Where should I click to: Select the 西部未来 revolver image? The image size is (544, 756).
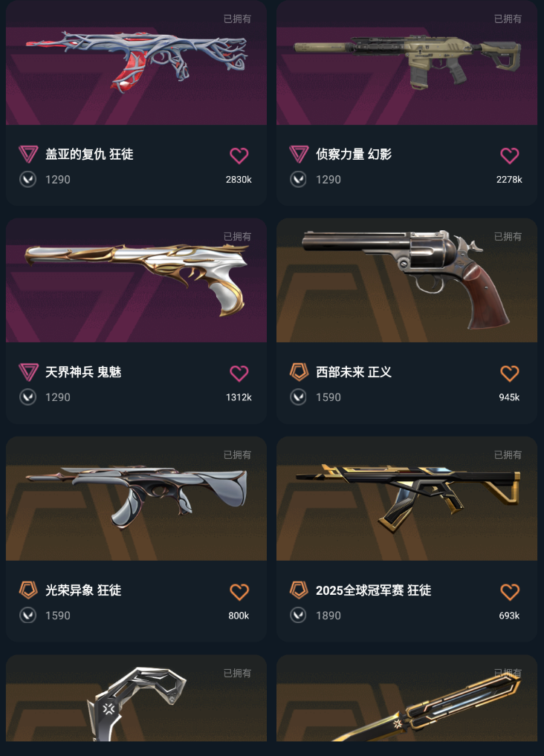[407, 280]
